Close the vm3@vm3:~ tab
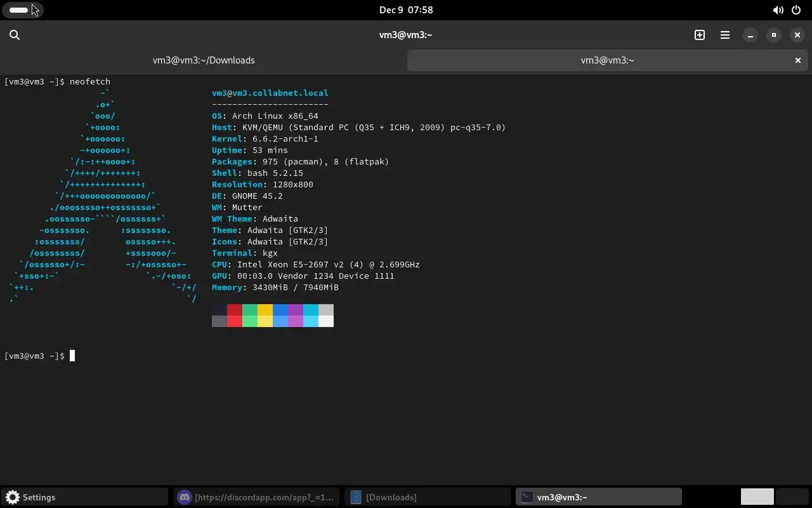The image size is (812, 508). (798, 60)
